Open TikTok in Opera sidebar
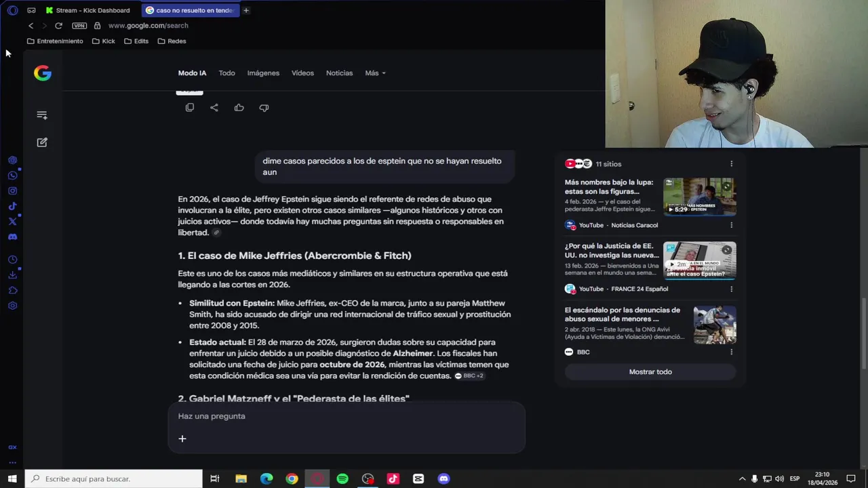The width and height of the screenshot is (868, 488). 12,207
